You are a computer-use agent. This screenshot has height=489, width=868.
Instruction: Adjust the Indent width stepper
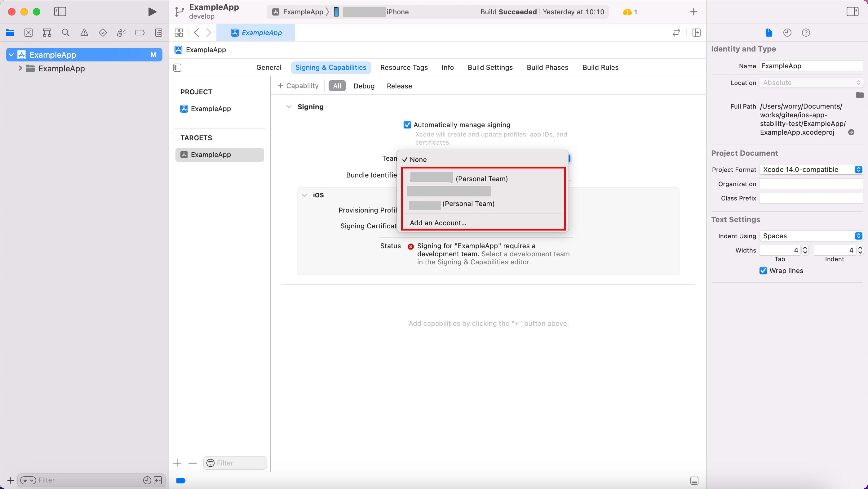(x=860, y=250)
